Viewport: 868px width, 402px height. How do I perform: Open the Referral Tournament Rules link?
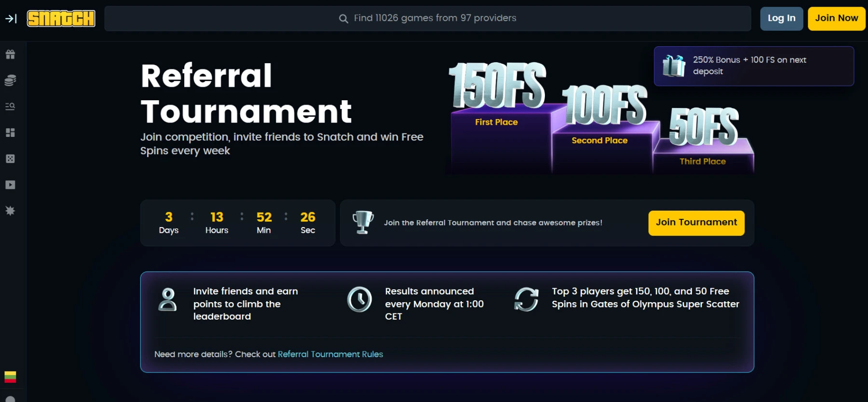[x=330, y=354]
